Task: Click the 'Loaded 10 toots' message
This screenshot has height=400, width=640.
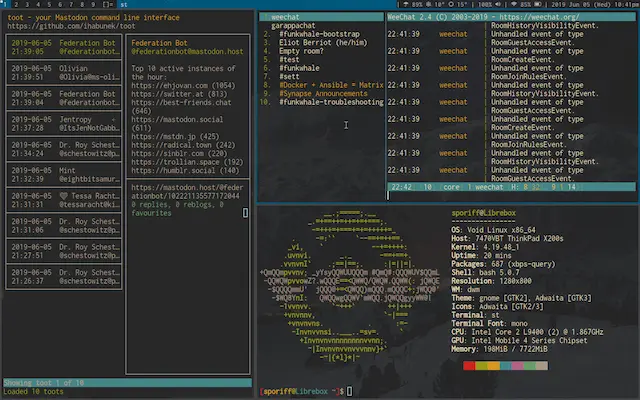Action: (x=33, y=391)
